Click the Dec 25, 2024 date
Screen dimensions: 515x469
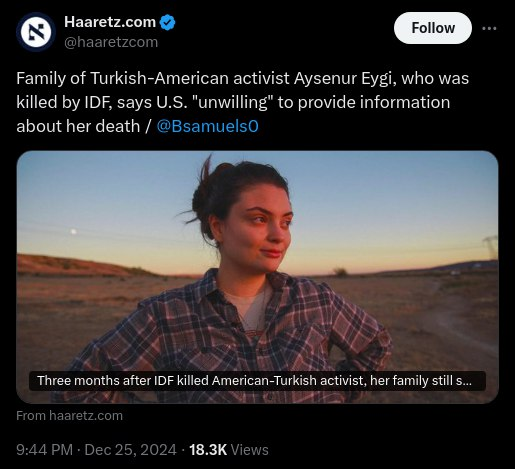point(130,450)
